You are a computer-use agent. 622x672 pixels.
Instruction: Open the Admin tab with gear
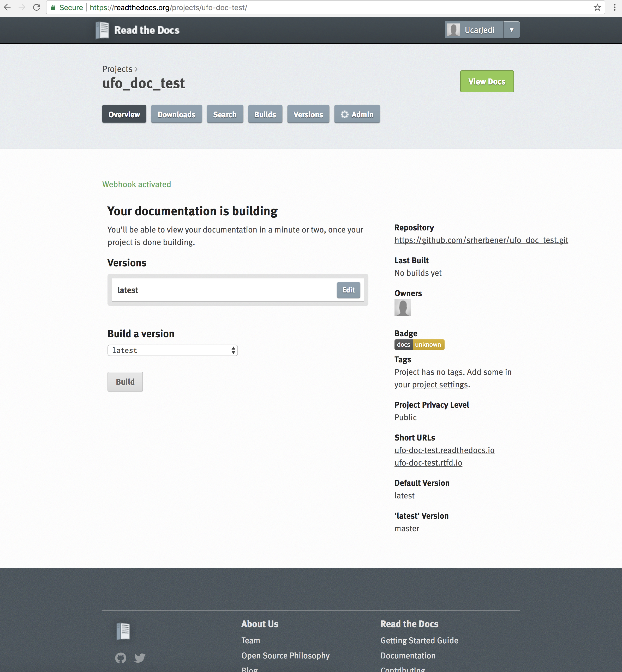pos(357,114)
